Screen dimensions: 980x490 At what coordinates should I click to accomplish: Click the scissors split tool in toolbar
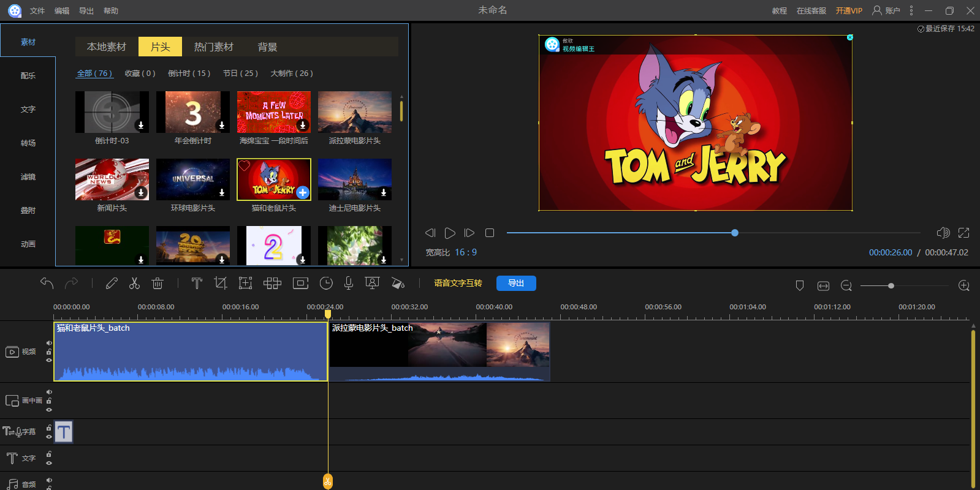pos(134,283)
